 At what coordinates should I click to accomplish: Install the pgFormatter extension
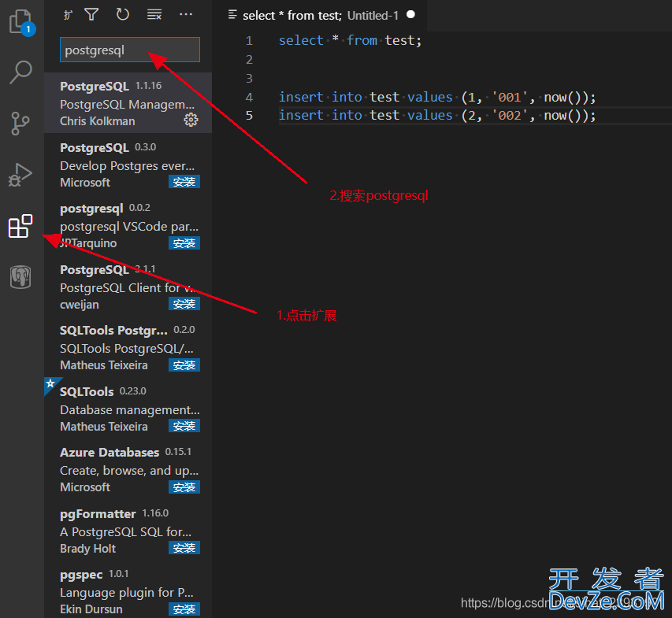(184, 548)
